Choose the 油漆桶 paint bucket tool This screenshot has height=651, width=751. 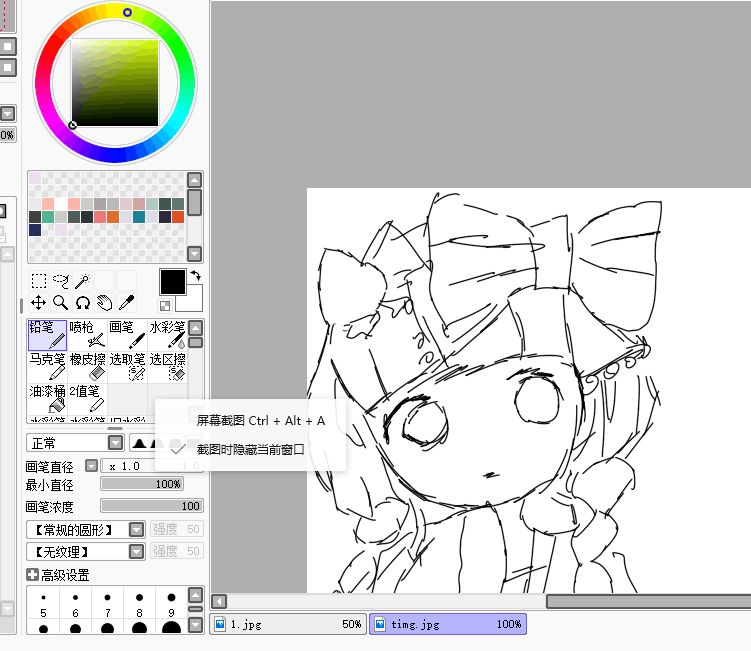(x=47, y=399)
